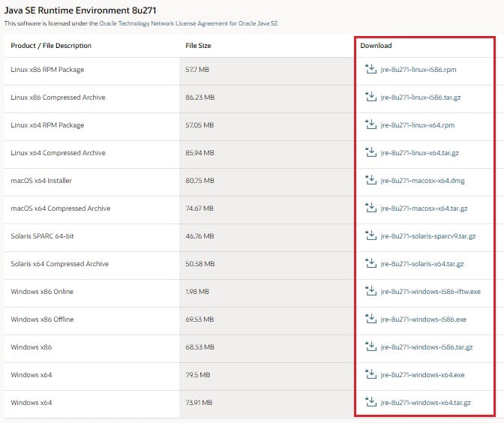Click download icon for jre-8u271-windows-i586.exe
The image size is (504, 423).
(371, 319)
